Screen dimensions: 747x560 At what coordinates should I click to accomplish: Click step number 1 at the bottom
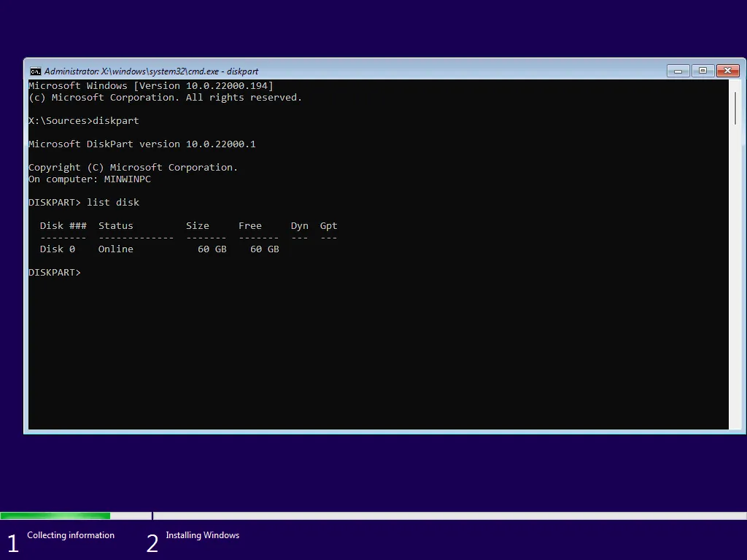[x=12, y=542]
